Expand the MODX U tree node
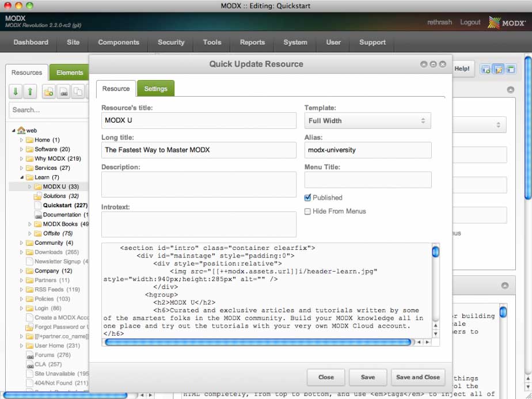The image size is (532, 399). point(30,187)
